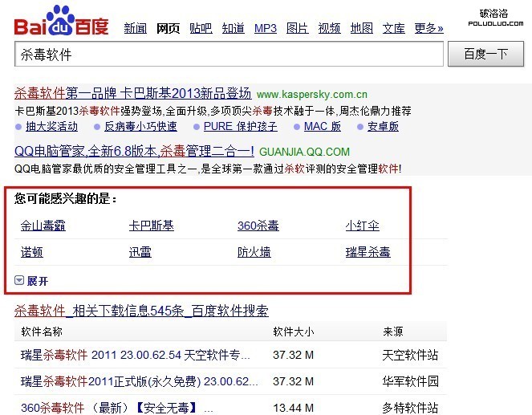Screen dimensions: 532x415
Task: Open the Kaspersky 2013 ad headline link
Action: click(133, 93)
